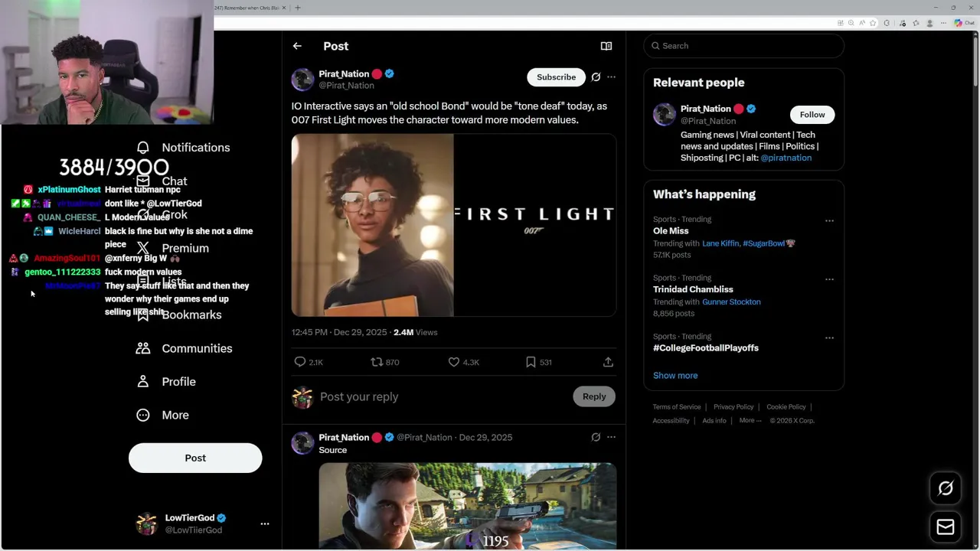Open a new browser tab
Screen dimensions: 980x551
click(298, 8)
